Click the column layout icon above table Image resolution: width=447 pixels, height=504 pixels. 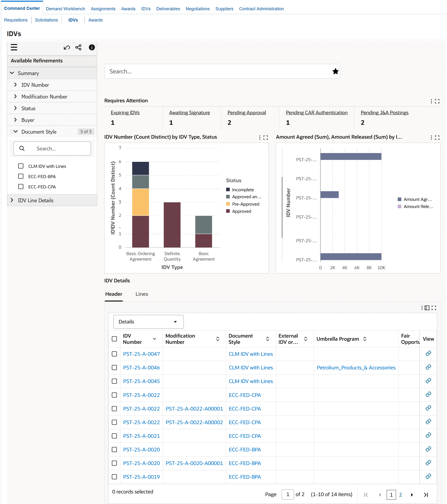(x=427, y=308)
